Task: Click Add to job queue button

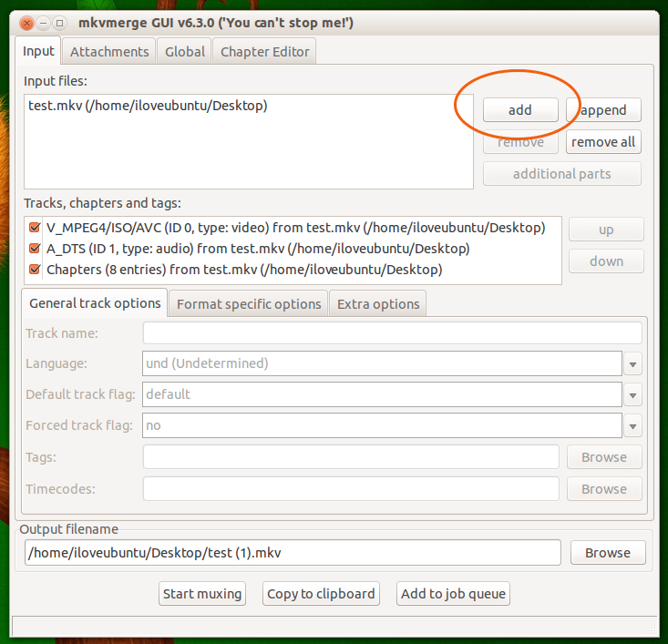Action: (x=453, y=593)
